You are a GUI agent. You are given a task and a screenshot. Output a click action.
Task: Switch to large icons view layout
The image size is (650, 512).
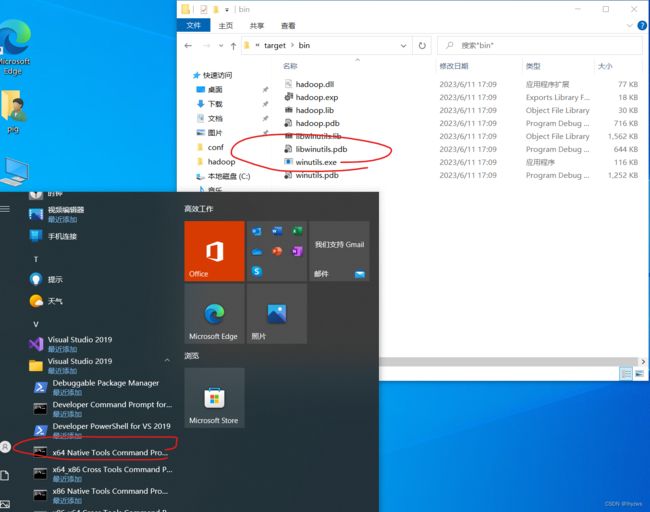[639, 374]
